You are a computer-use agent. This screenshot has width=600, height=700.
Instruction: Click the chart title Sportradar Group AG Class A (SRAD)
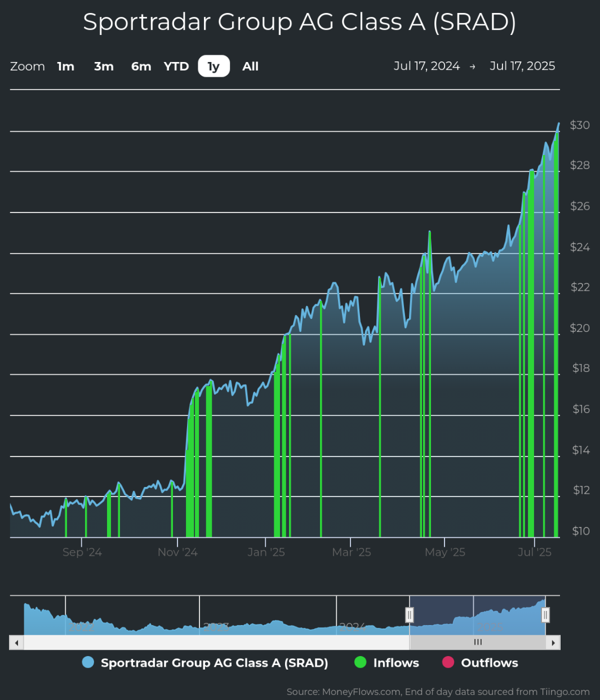tap(300, 23)
